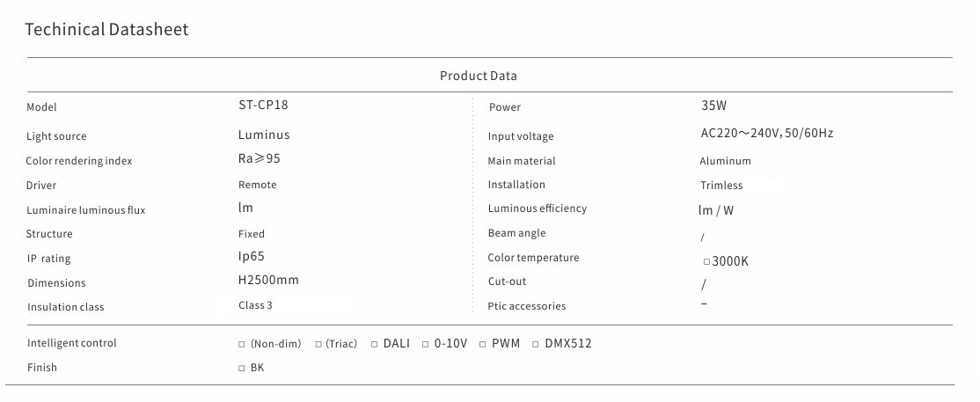The height and width of the screenshot is (402, 980).
Task: Enable the DALI control option
Action: (x=374, y=344)
